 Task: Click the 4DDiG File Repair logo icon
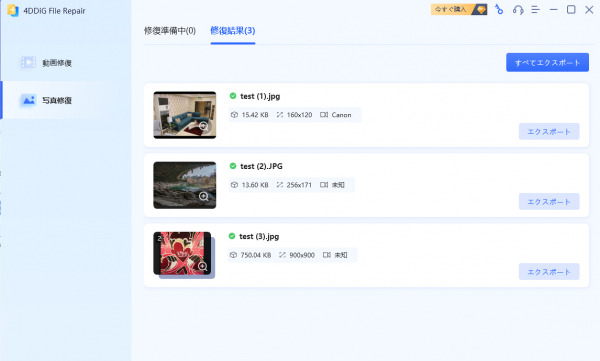tap(13, 10)
